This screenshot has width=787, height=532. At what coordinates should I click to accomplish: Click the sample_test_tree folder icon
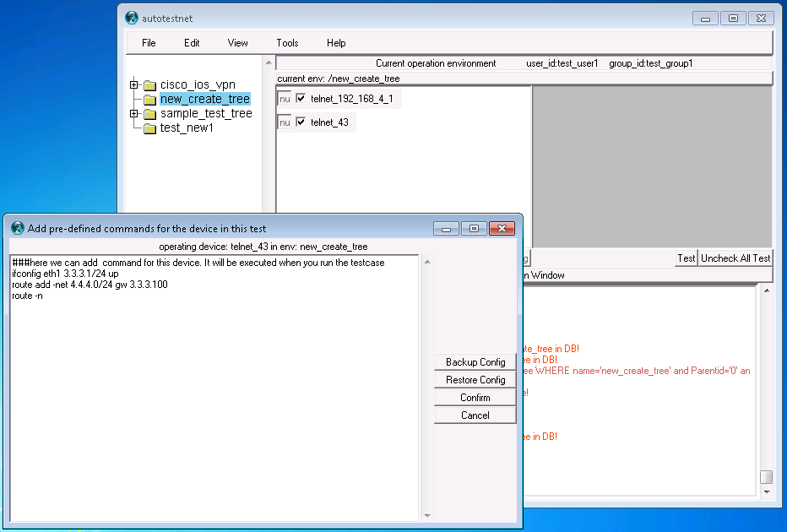(150, 114)
